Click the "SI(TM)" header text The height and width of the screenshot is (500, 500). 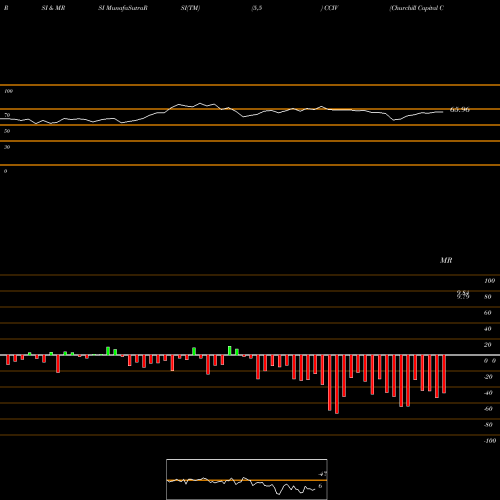point(190,8)
